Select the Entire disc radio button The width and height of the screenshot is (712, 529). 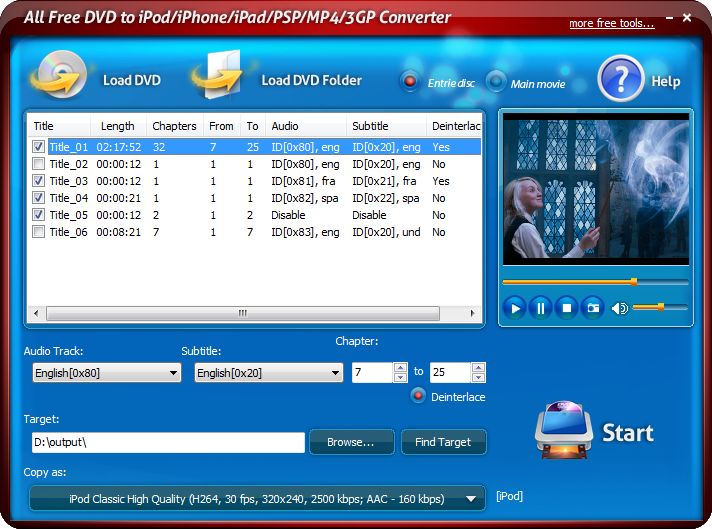(x=410, y=82)
